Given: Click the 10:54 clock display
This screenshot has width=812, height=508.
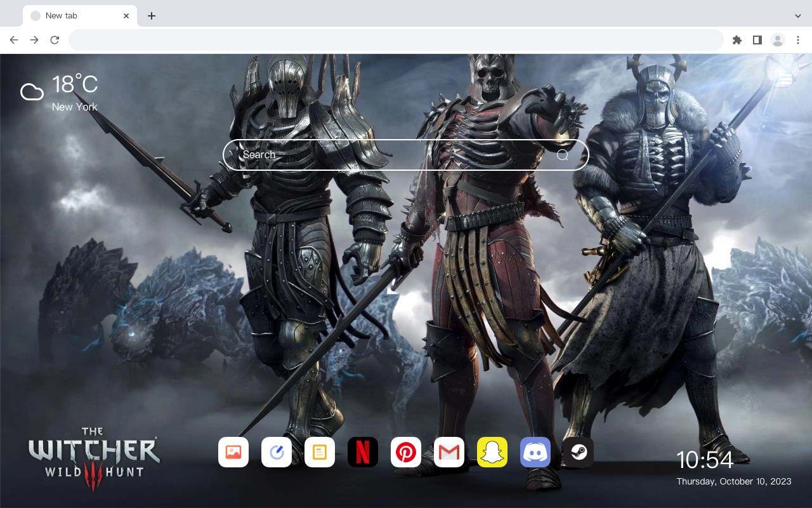Looking at the screenshot, I should [x=705, y=460].
